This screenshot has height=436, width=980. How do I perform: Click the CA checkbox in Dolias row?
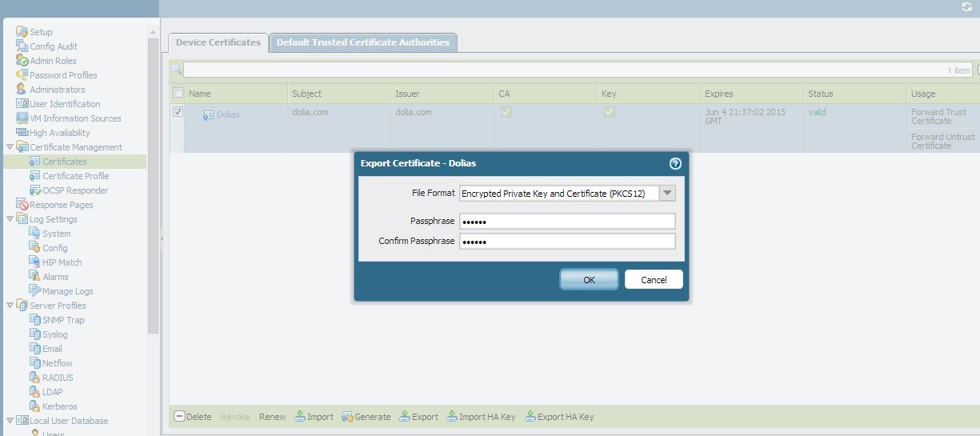[x=506, y=113]
